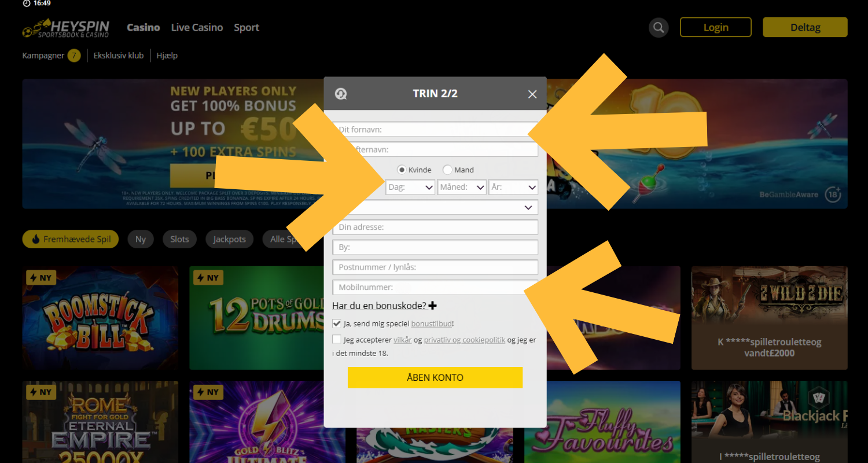Open the bonustilbud link
This screenshot has height=463, width=868.
(431, 324)
